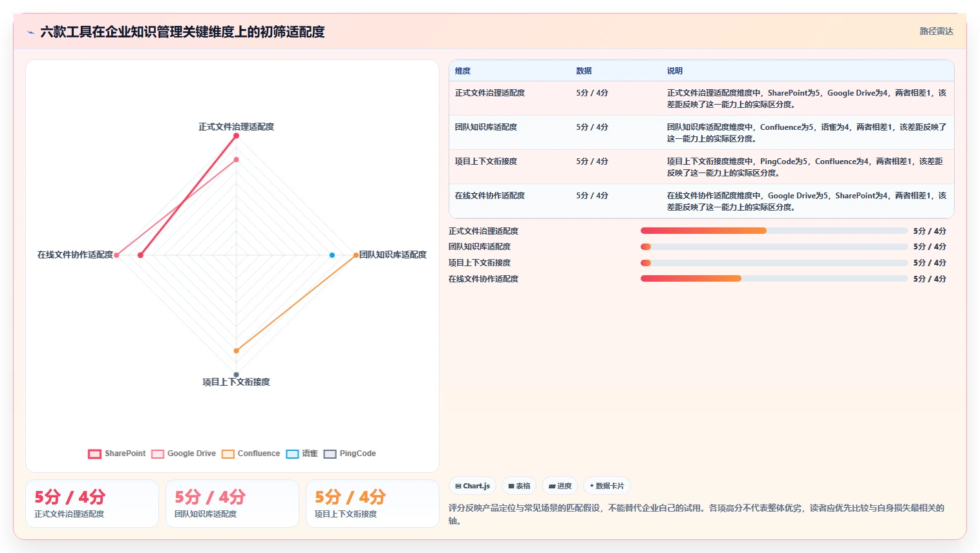Viewport: 980px width, 553px height.
Task: Click 在线文件协作适配度 progress bar
Action: tap(774, 278)
